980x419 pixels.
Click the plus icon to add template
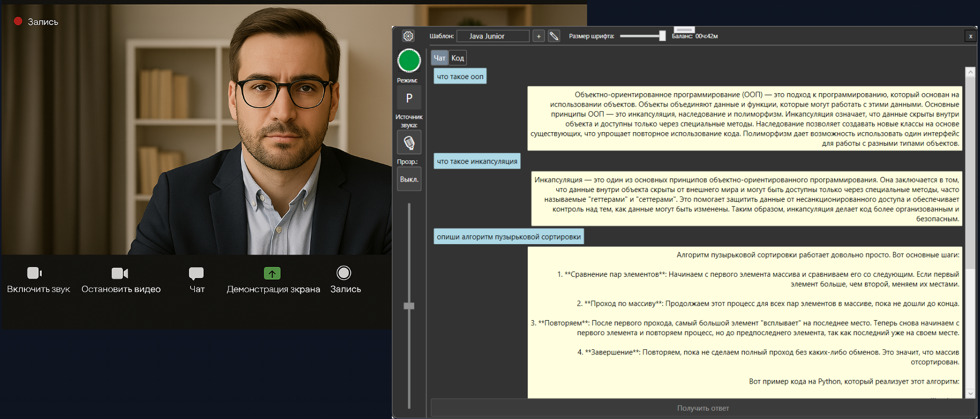(539, 36)
